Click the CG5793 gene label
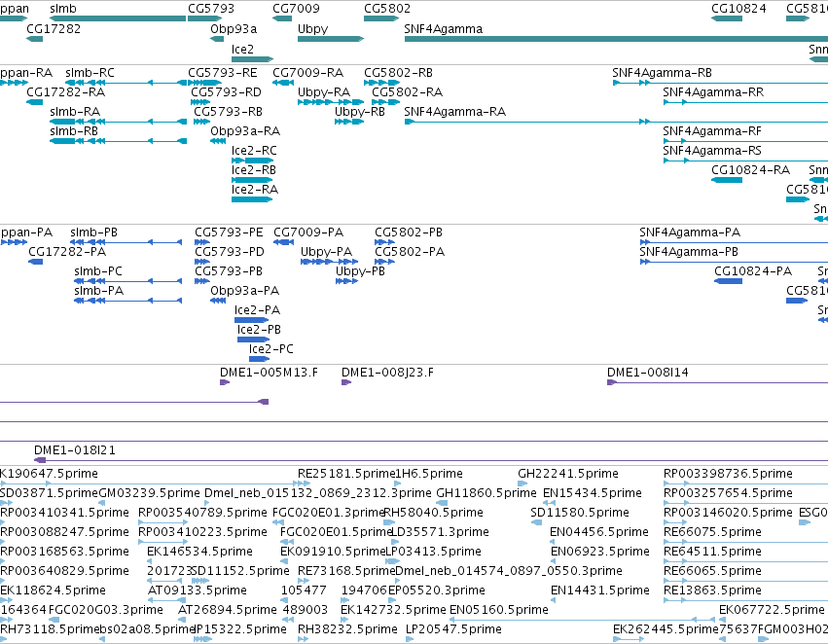Image resolution: width=828 pixels, height=644 pixels. (211, 9)
